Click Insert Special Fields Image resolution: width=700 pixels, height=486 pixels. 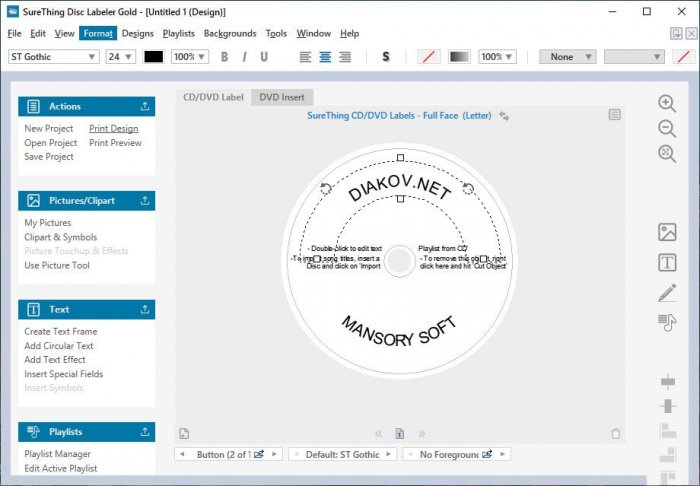63,374
